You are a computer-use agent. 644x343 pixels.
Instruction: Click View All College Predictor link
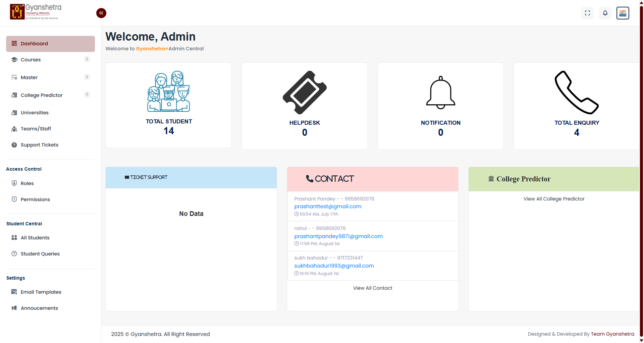click(x=554, y=199)
